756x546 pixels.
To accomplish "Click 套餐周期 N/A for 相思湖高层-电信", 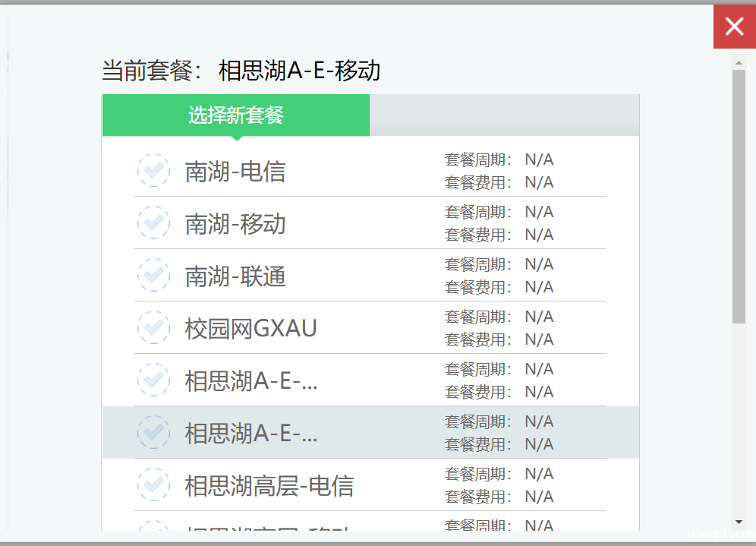I will click(x=499, y=474).
